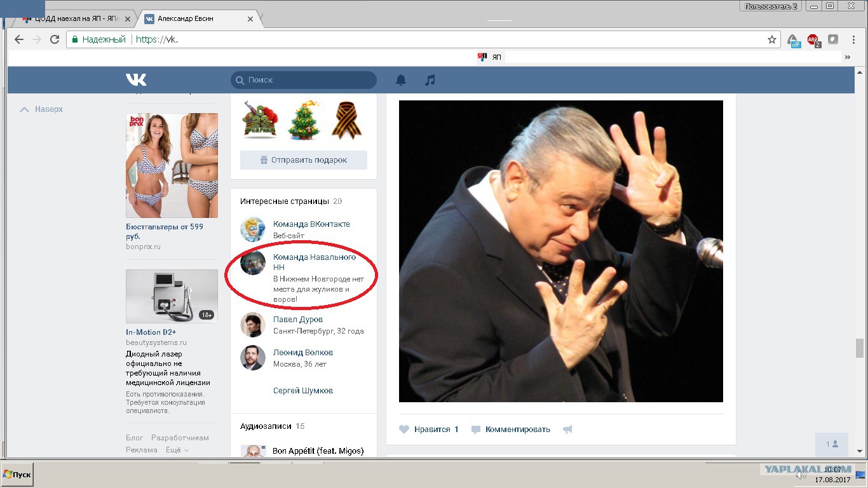Click the bonprix.ru ad domain text

click(x=143, y=247)
